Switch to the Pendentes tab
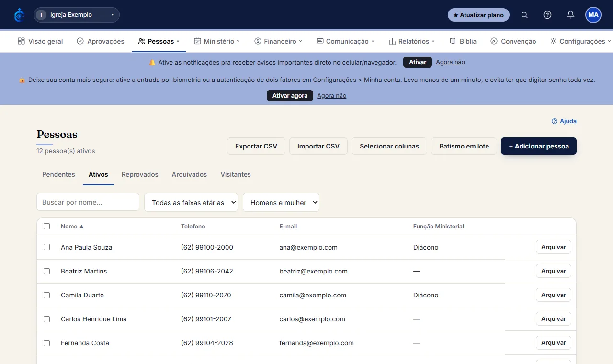This screenshot has width=613, height=364. point(58,174)
